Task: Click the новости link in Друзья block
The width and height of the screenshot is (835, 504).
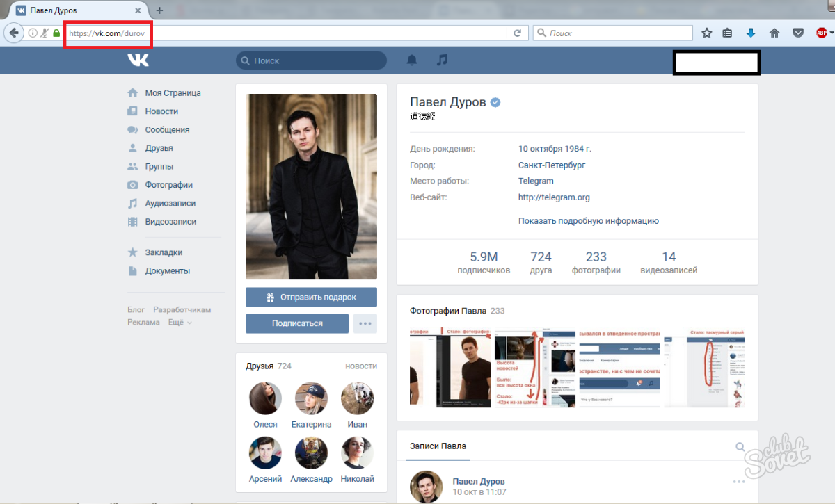Action: [361, 366]
